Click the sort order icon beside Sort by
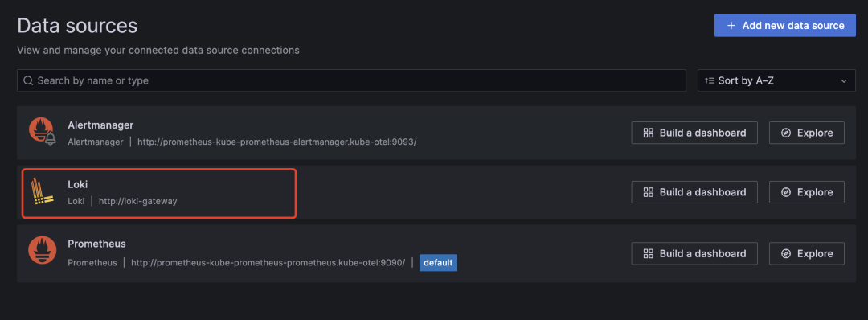 tap(709, 81)
